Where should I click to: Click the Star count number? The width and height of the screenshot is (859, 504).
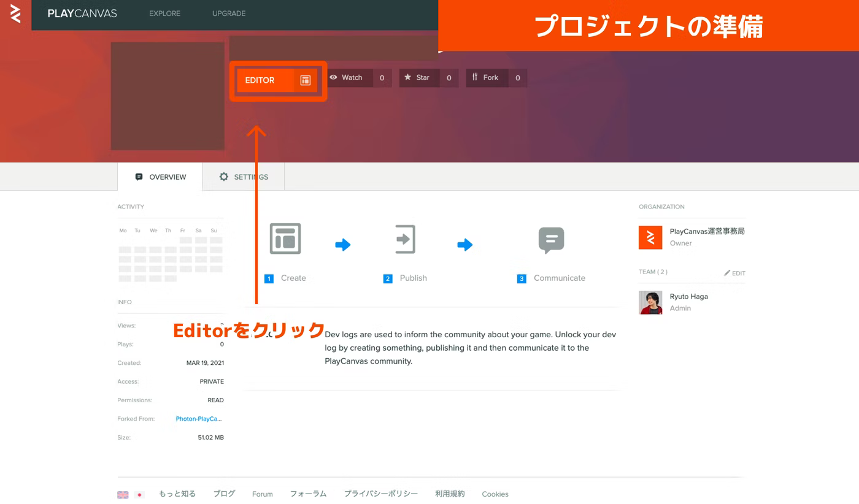[449, 78]
